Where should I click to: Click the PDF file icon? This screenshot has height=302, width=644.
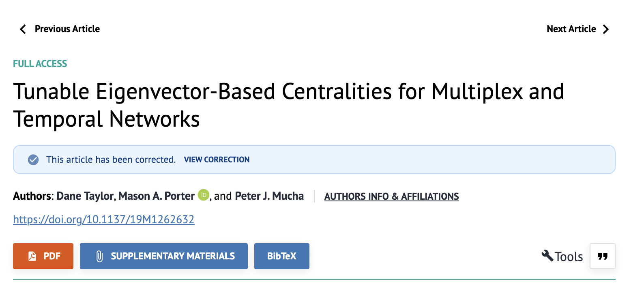[x=32, y=256]
